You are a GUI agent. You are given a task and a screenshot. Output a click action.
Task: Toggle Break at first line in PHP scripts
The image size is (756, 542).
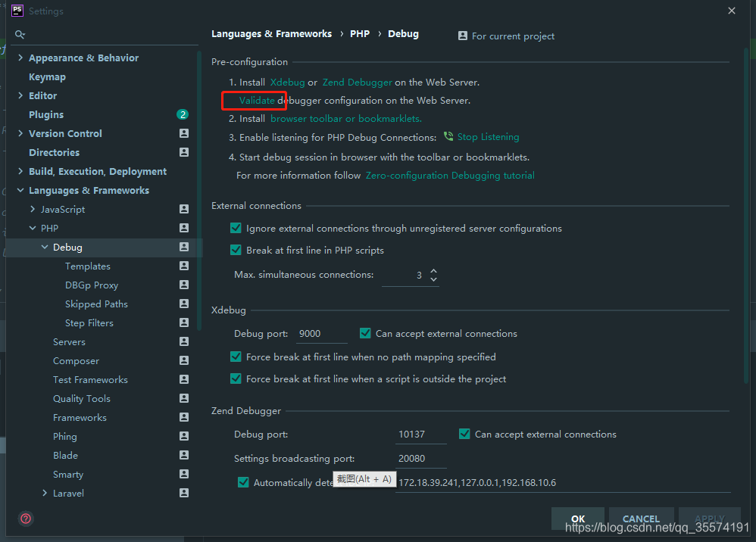tap(236, 250)
